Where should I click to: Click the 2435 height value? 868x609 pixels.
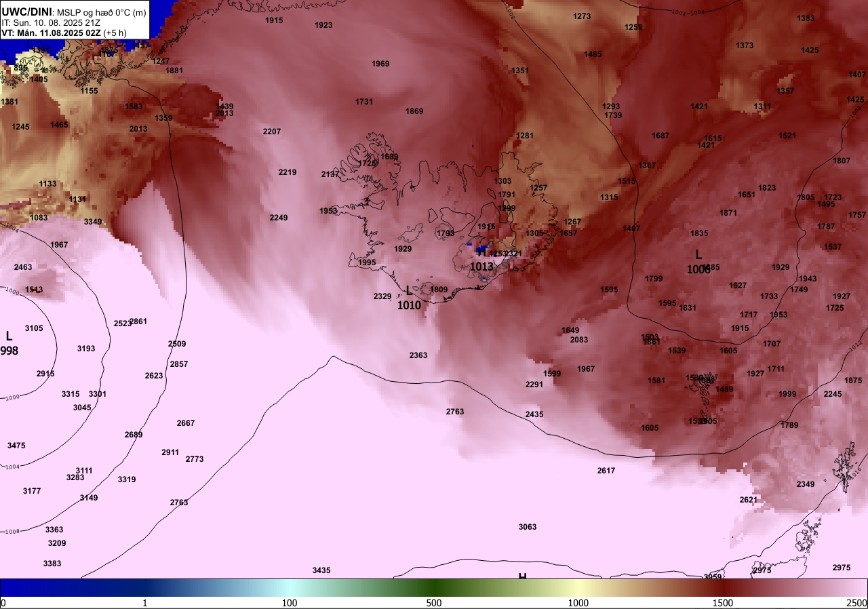click(534, 414)
